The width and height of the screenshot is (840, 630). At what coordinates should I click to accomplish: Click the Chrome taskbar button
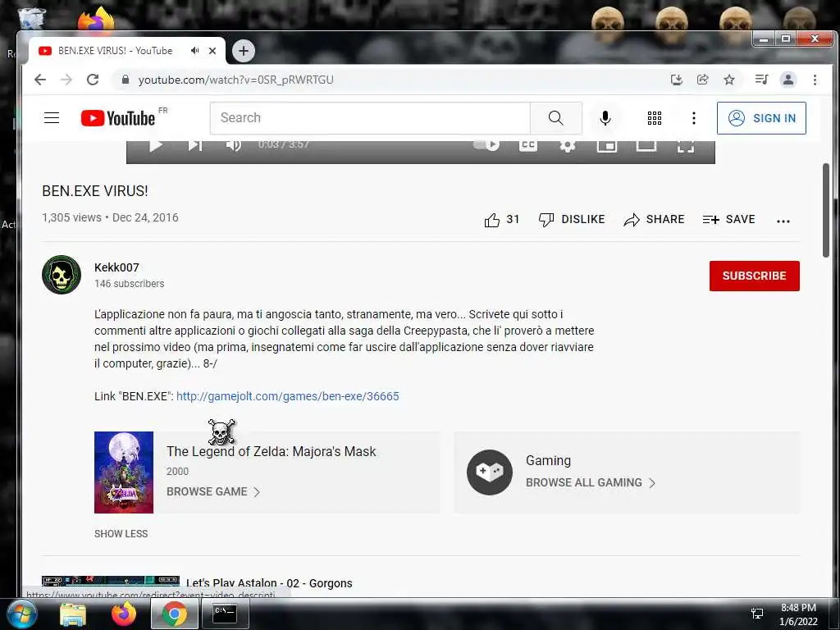[174, 614]
